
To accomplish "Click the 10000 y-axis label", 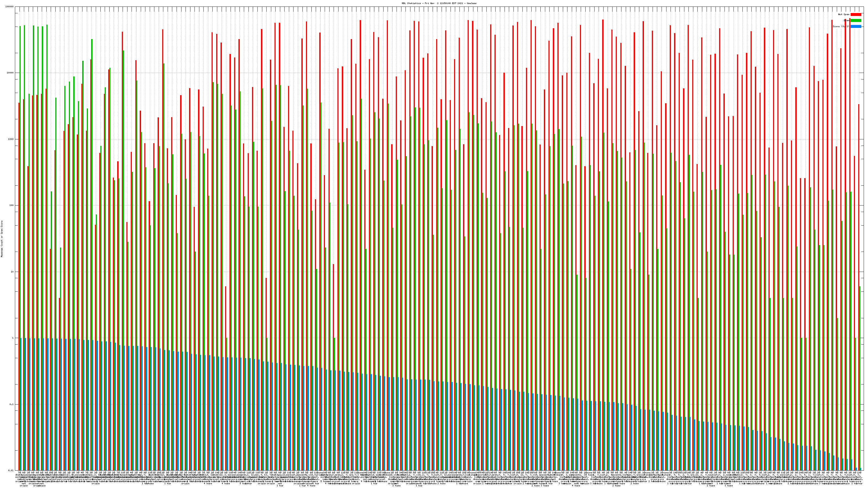I will click(x=11, y=73).
